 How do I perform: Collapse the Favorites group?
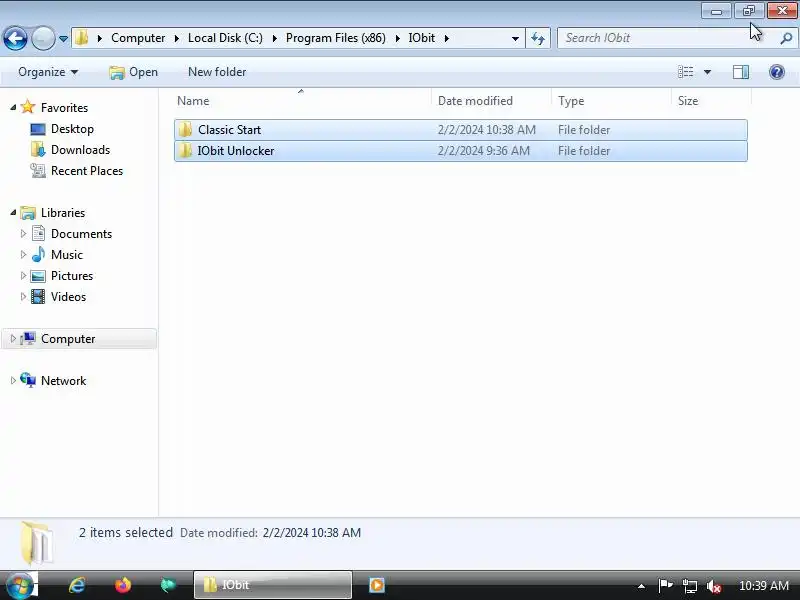13,107
